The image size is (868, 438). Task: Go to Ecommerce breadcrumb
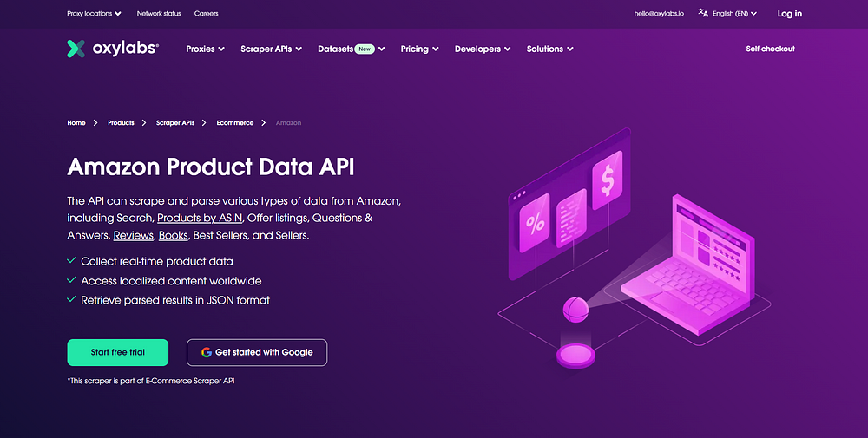[234, 123]
